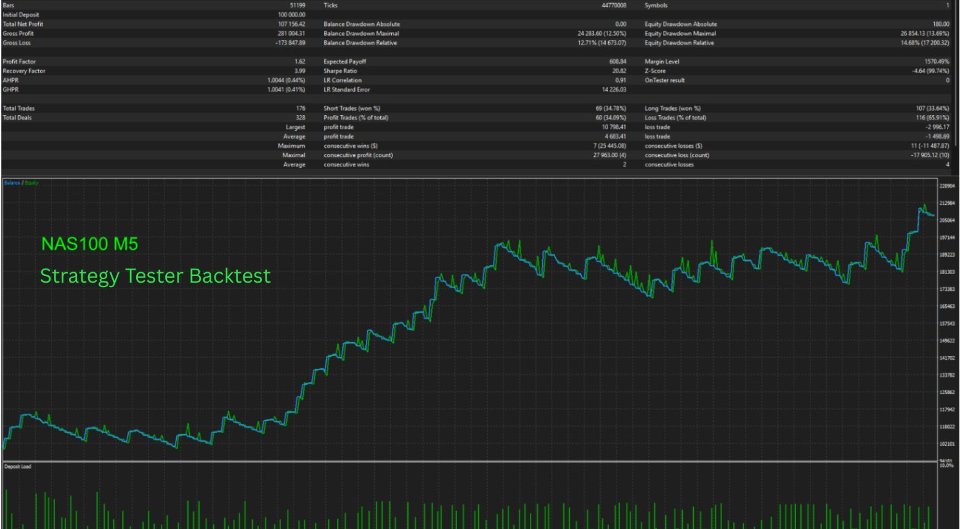Click the Profit Factor value 1.62
The height and width of the screenshot is (529, 960).
pyautogui.click(x=299, y=62)
